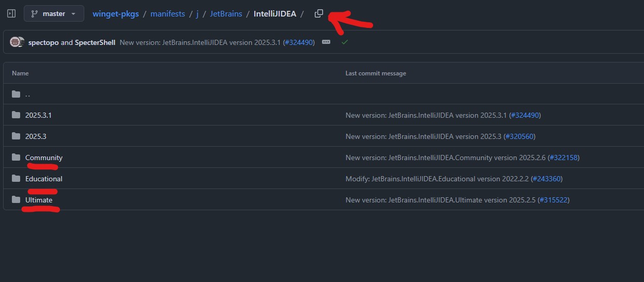Open the contributor avatars in the commit bar
The image size is (644, 282).
pos(17,42)
